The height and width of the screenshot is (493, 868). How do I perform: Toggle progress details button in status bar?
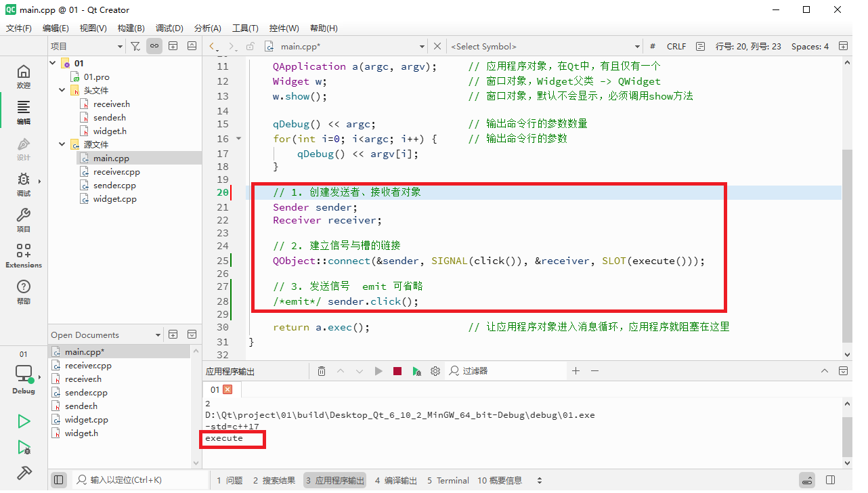[806, 480]
